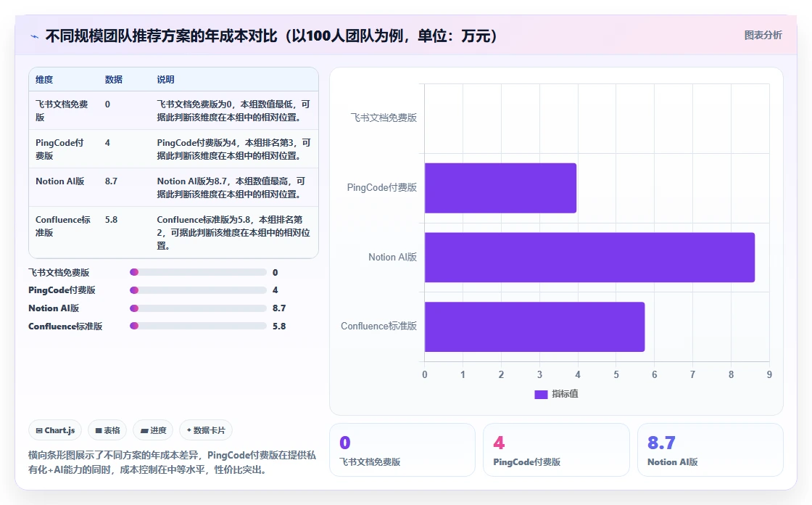Click the Confluence标准版 progress bar

[198, 326]
